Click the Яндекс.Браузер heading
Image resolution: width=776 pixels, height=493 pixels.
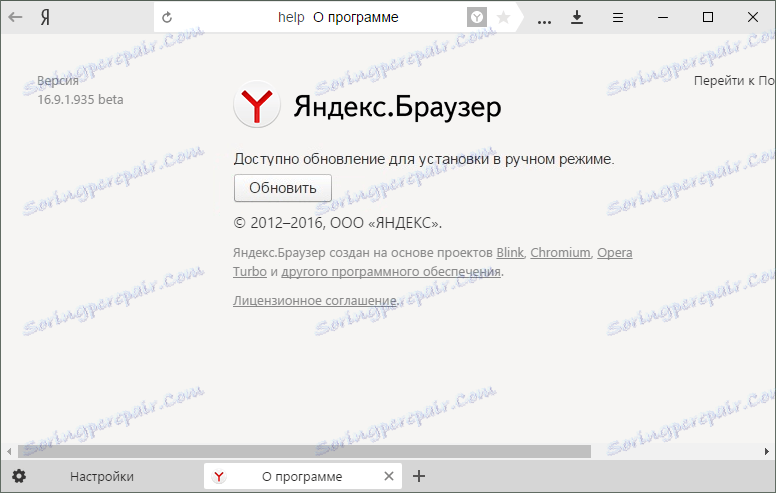tap(397, 106)
